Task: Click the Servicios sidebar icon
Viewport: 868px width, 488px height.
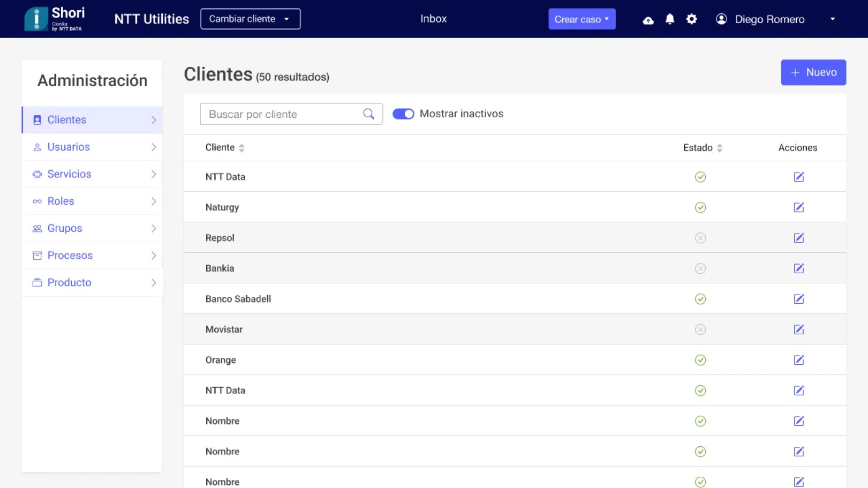Action: 37,174
